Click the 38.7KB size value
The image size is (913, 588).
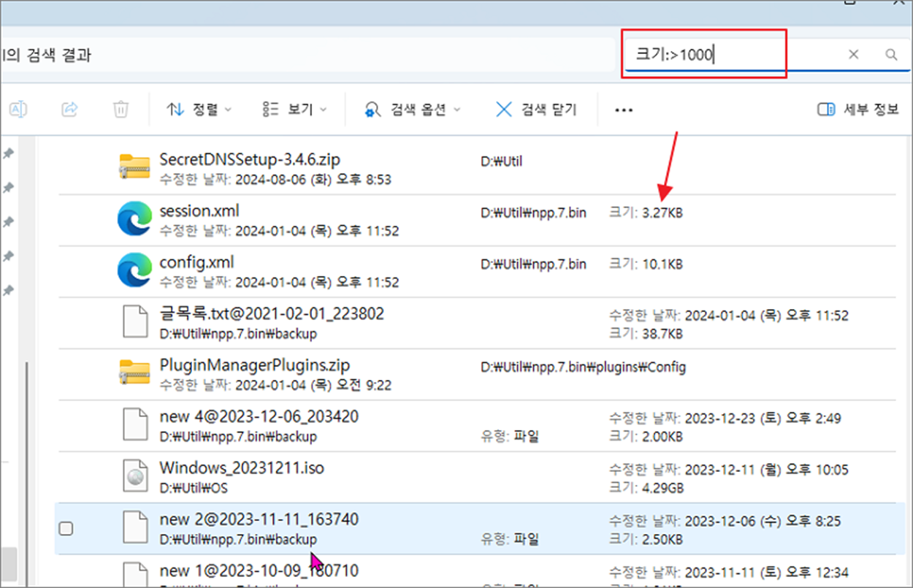click(x=662, y=335)
